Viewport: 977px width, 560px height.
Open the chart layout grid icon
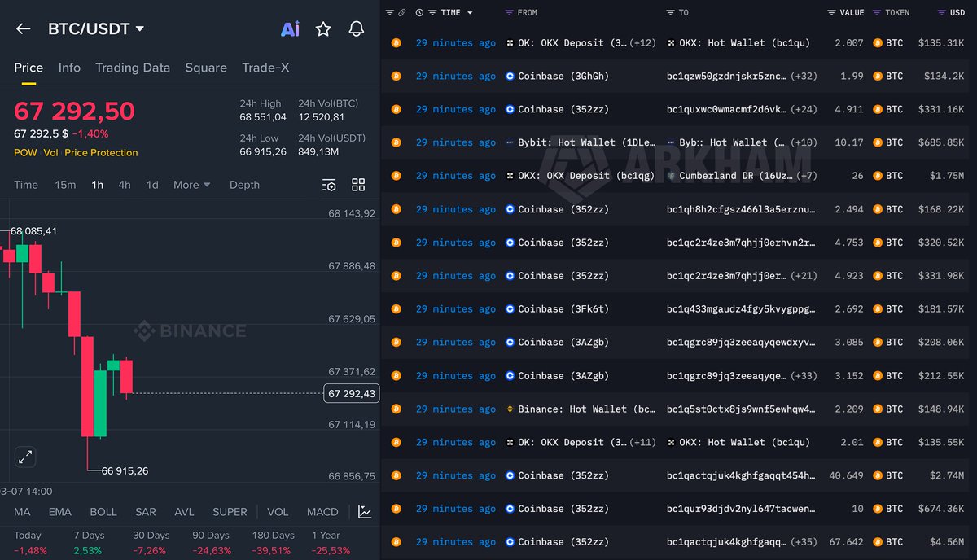coord(358,185)
